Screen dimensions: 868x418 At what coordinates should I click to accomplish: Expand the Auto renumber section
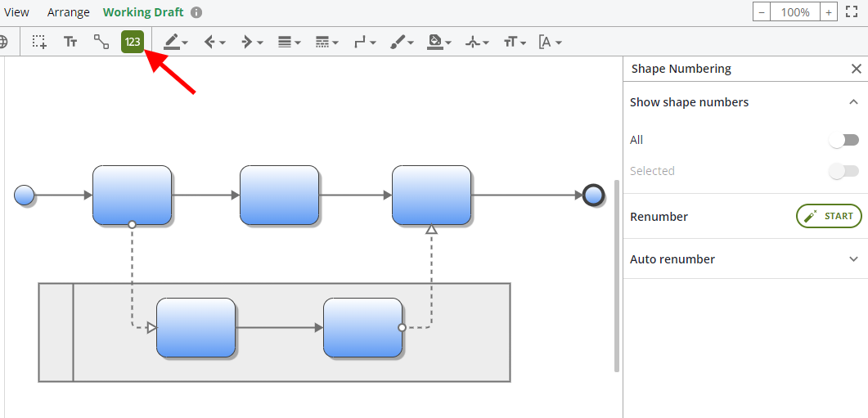tap(854, 259)
